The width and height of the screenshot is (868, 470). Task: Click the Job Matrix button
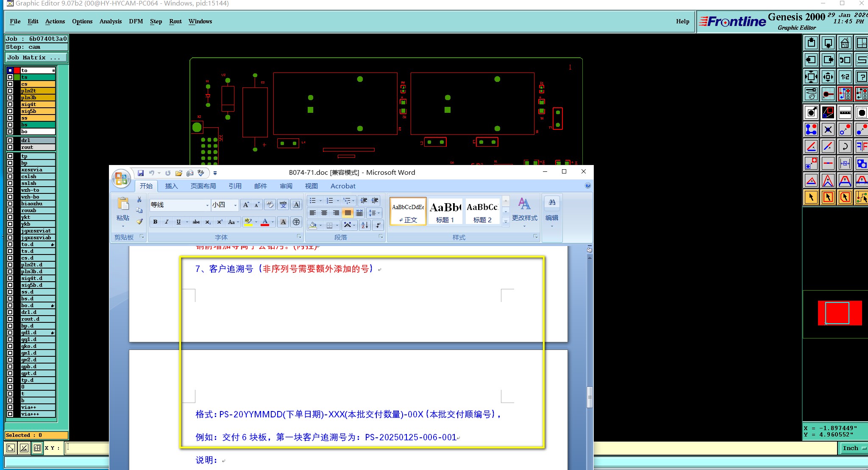(36, 57)
